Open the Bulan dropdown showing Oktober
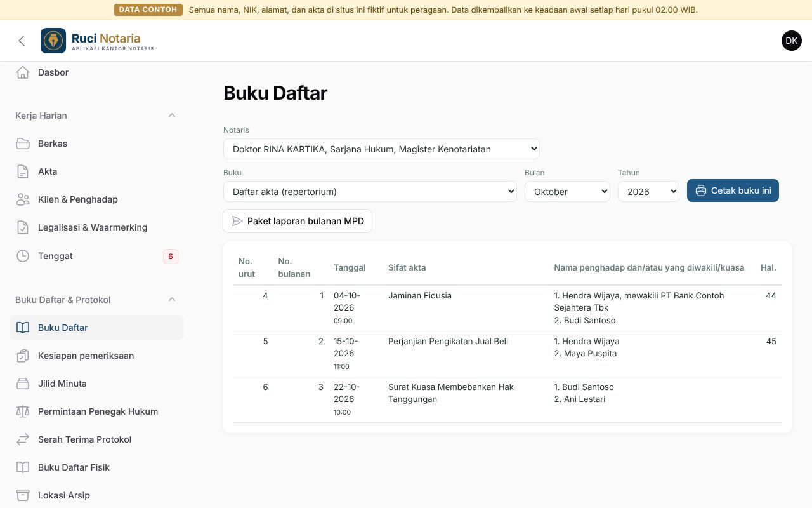This screenshot has height=508, width=812. tap(567, 192)
